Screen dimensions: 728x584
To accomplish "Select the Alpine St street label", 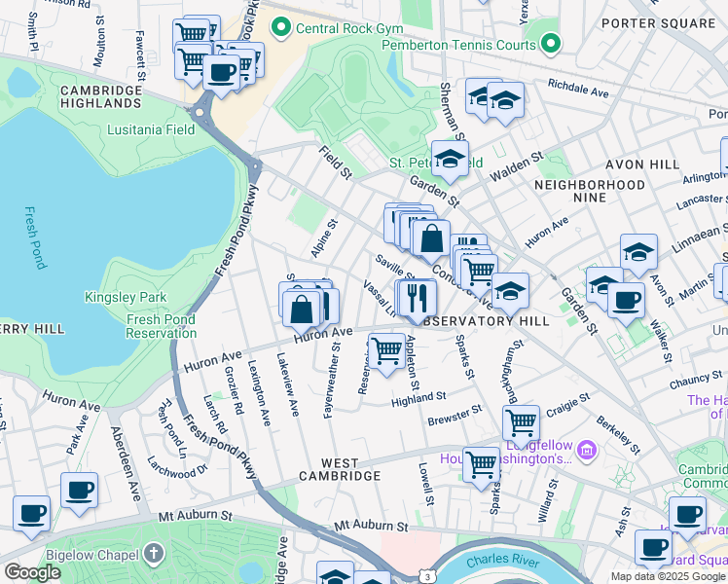I will (324, 238).
